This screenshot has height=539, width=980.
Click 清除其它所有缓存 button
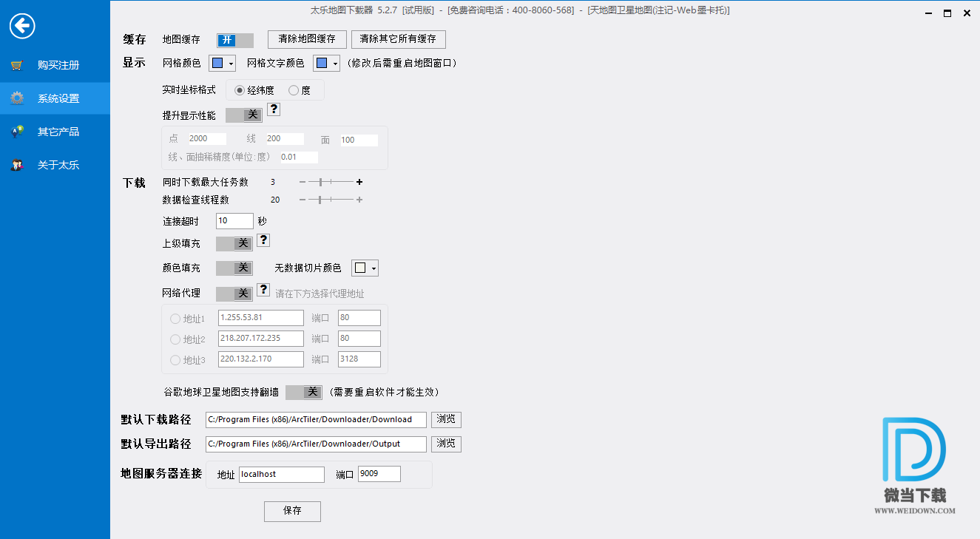point(399,39)
